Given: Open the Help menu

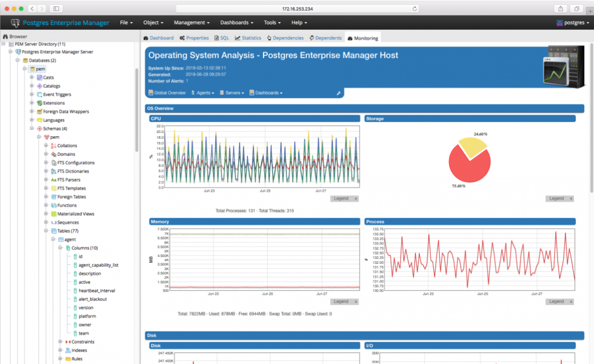Looking at the screenshot, I should [299, 23].
